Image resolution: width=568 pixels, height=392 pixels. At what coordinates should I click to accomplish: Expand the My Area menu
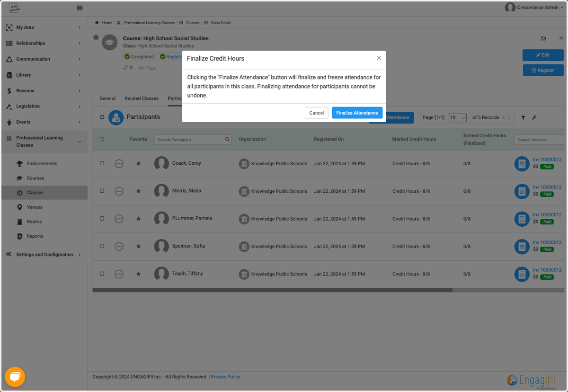tap(80, 27)
